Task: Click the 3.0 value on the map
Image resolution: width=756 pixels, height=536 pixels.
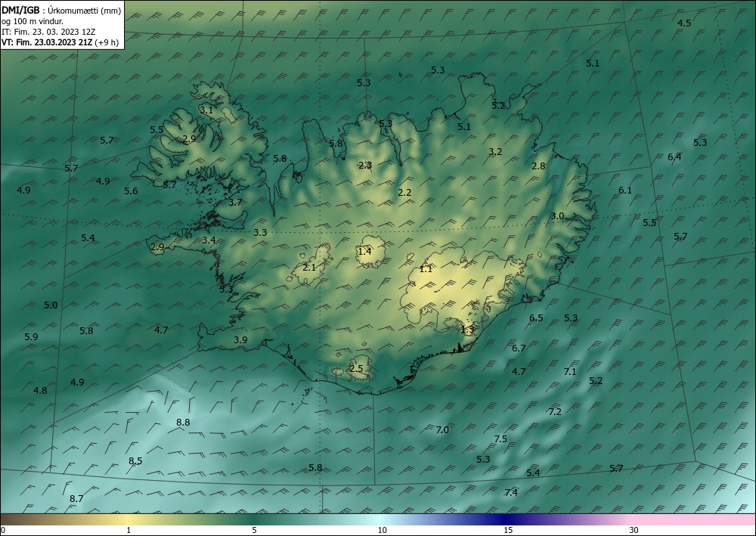Action: click(x=557, y=216)
